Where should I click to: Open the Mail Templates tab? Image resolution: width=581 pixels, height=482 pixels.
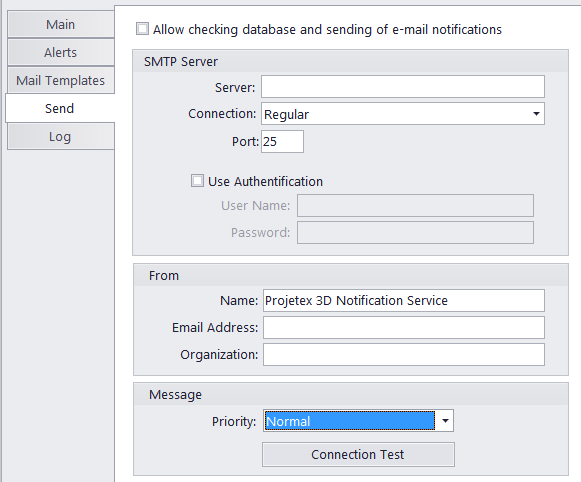60,80
